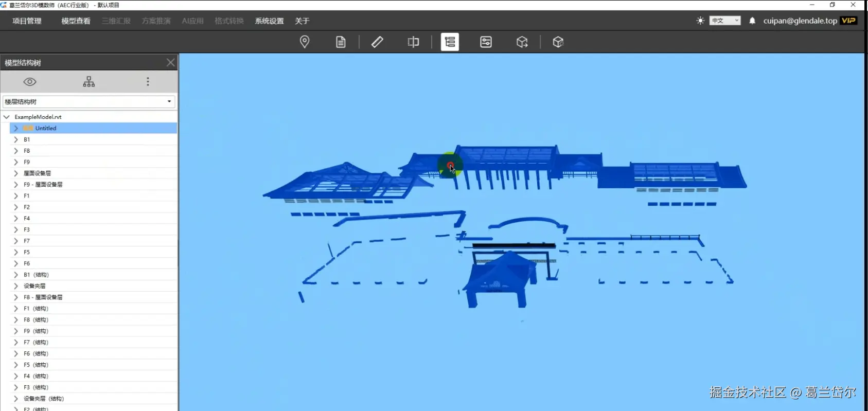Select the F8 (结构) row
Viewport: 868px width, 411px height.
click(94, 320)
